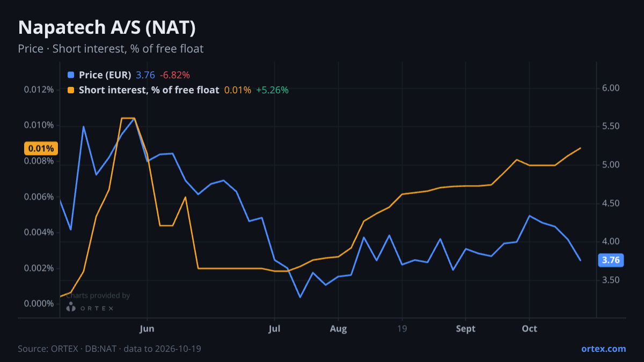The image size is (644, 362).
Task: Click the Aug x-axis label
Action: click(338, 329)
